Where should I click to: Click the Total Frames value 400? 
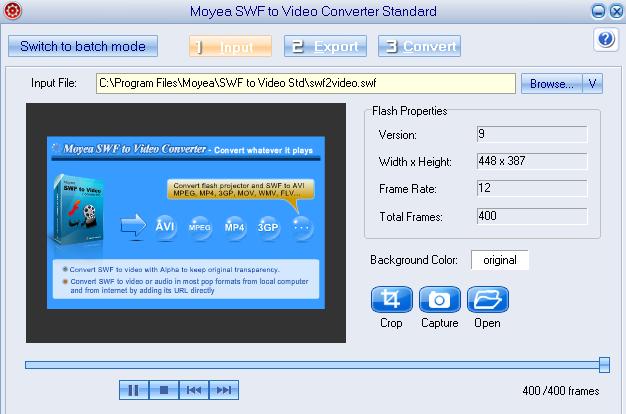point(532,216)
